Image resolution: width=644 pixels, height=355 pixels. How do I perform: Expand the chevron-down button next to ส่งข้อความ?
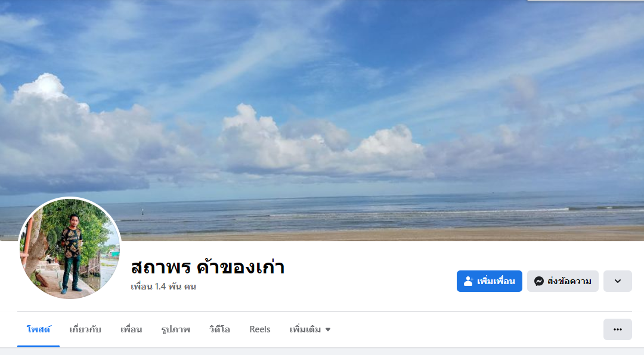[x=617, y=281]
